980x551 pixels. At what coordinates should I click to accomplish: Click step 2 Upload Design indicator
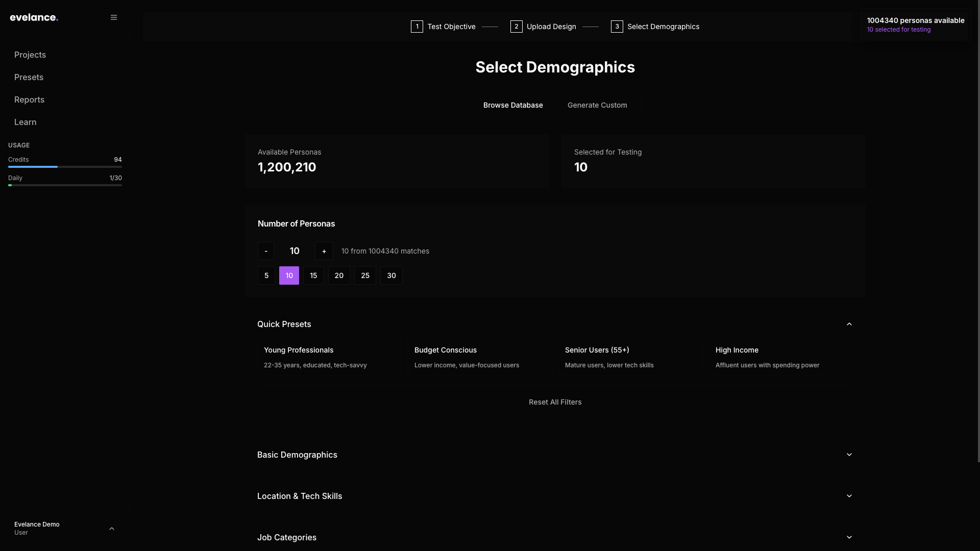(x=543, y=26)
